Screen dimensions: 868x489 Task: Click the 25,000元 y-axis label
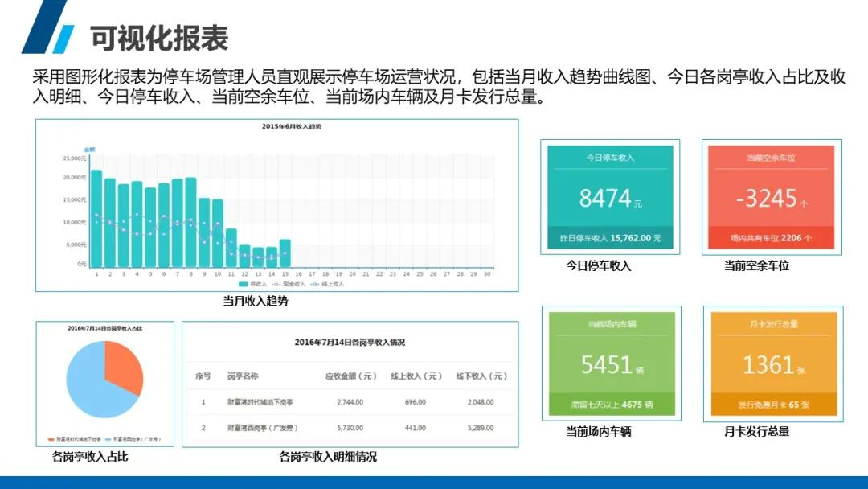[75, 158]
